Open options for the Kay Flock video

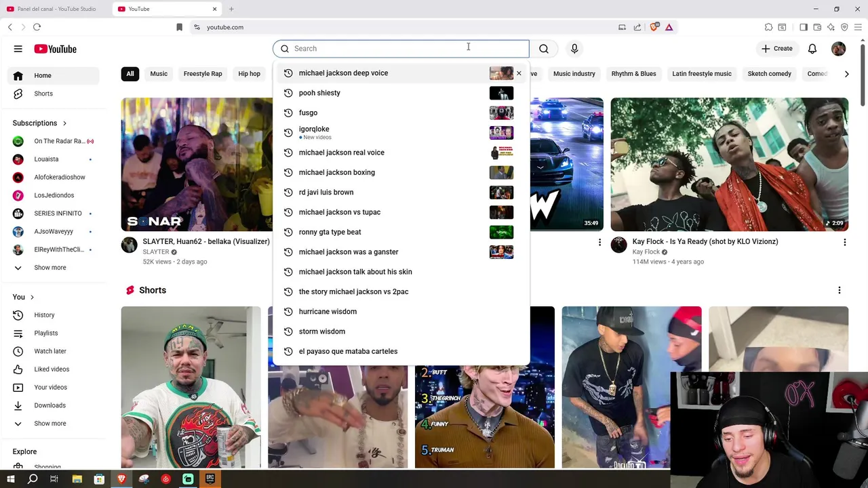tap(845, 242)
